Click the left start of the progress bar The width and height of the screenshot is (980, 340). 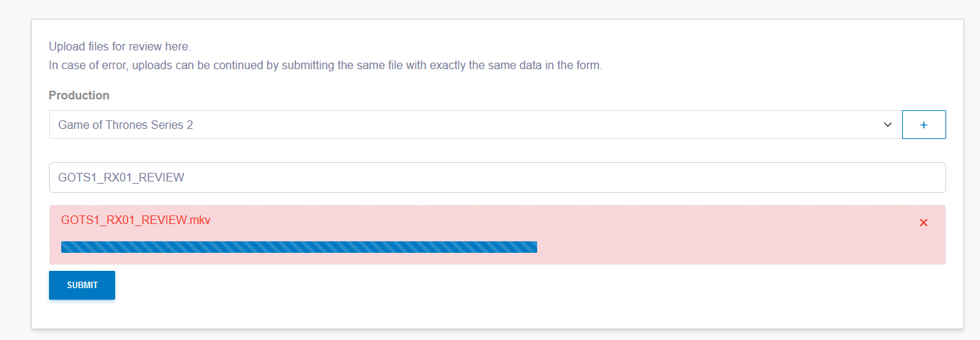coord(65,247)
